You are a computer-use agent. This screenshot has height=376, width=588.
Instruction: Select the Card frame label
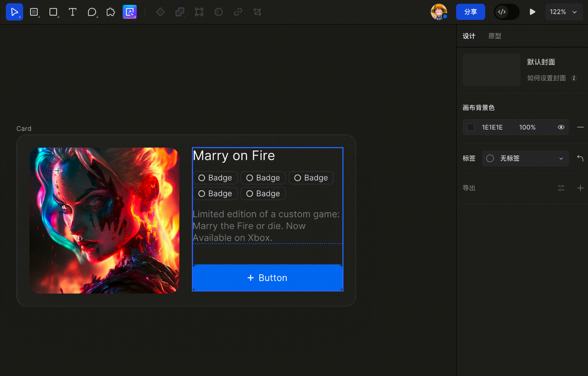click(24, 129)
